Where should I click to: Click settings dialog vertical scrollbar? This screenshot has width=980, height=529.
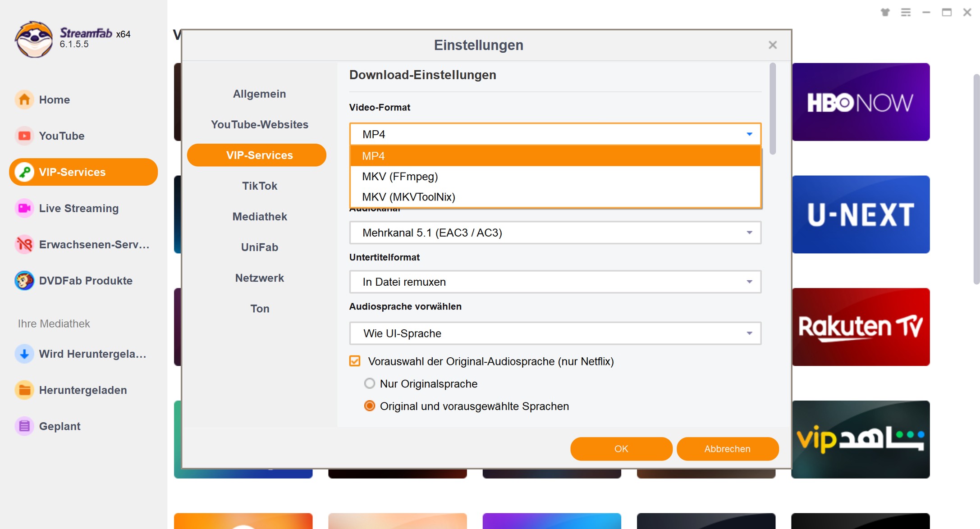pyautogui.click(x=773, y=109)
